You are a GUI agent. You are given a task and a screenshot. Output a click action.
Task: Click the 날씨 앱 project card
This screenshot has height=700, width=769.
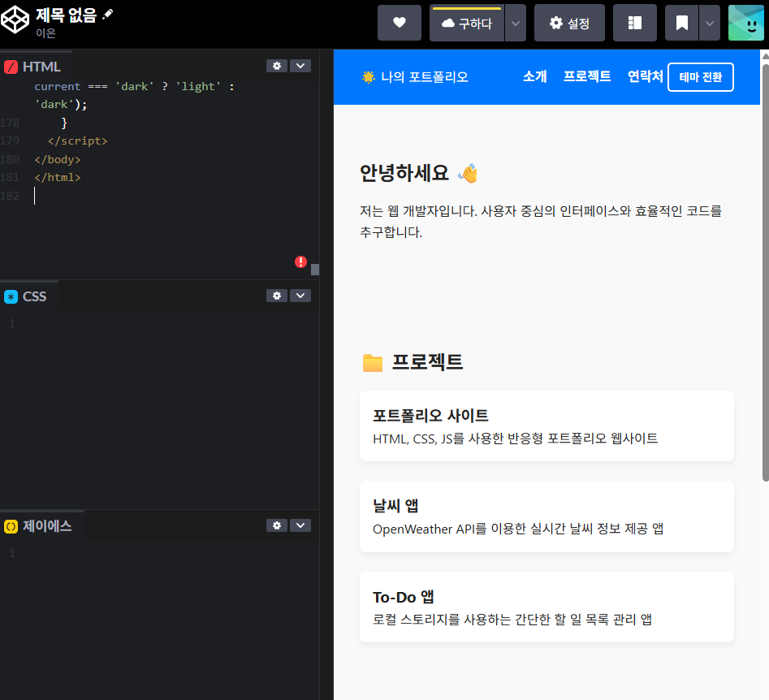547,516
